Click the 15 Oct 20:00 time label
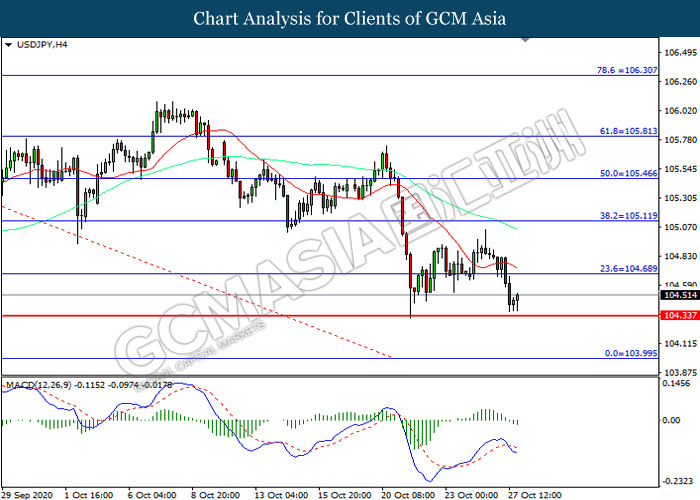The image size is (700, 500). pos(345,495)
